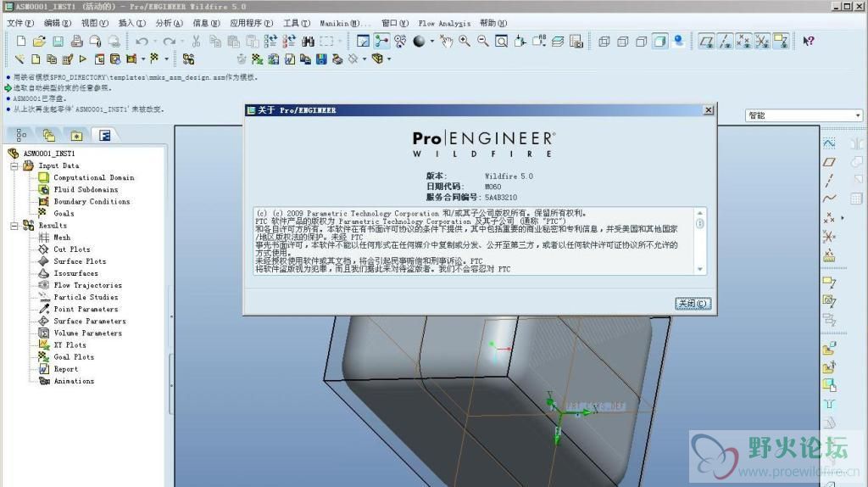868x487 pixels.
Task: Switch to the folder browser tab
Action: point(48,135)
